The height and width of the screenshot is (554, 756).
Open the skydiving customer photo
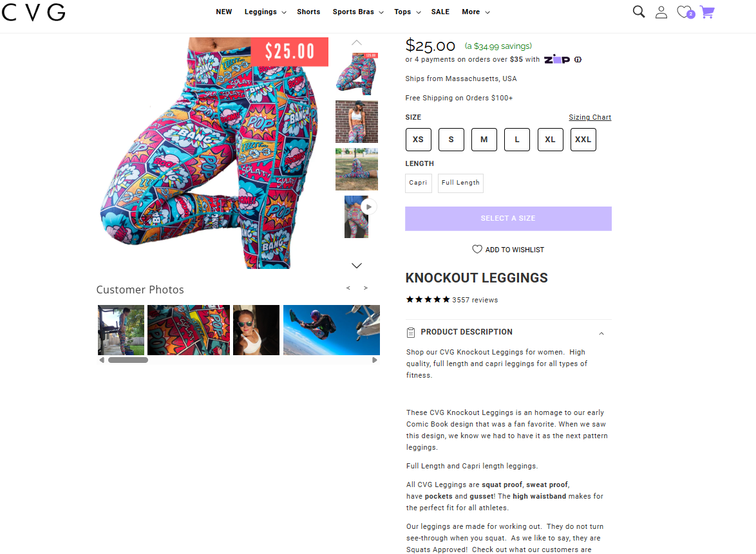331,330
